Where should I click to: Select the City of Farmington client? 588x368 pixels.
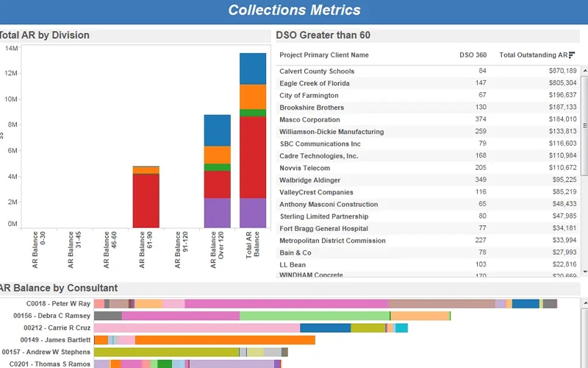click(x=309, y=96)
